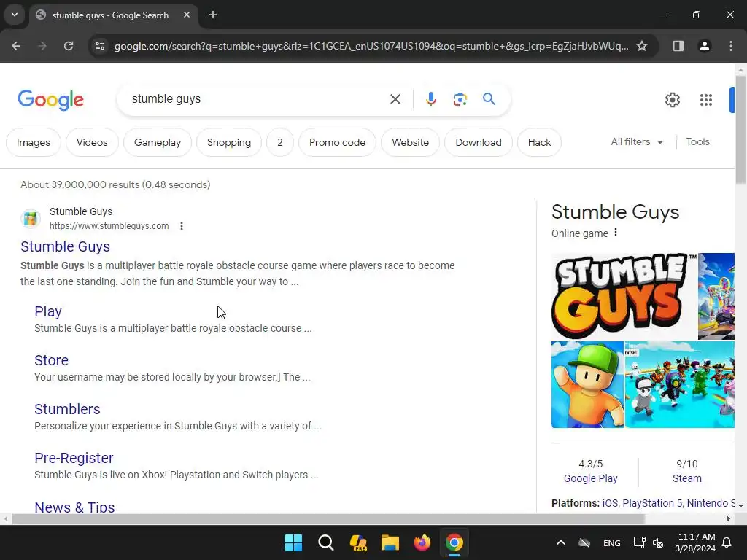The width and height of the screenshot is (747, 560).
Task: Click the vertical page scrollbar
Action: [x=740, y=130]
